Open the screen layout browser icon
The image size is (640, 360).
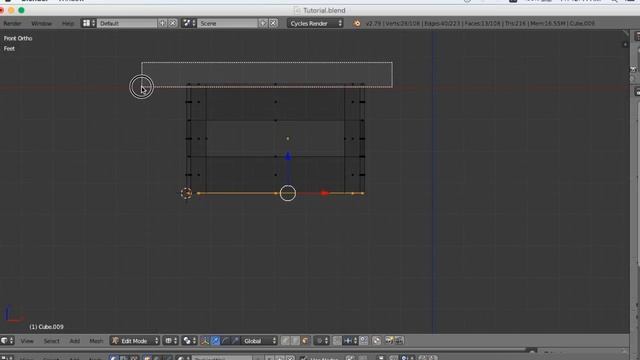[x=89, y=23]
